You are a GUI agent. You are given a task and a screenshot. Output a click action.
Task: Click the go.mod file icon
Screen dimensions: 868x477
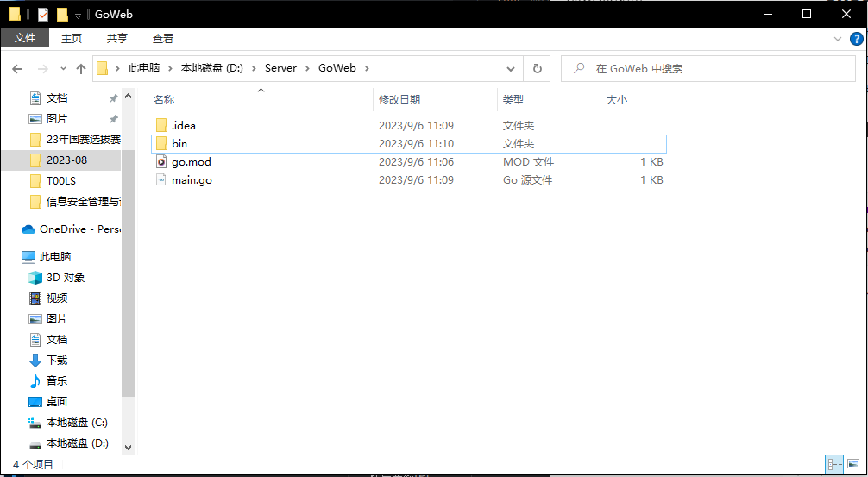pyautogui.click(x=160, y=162)
